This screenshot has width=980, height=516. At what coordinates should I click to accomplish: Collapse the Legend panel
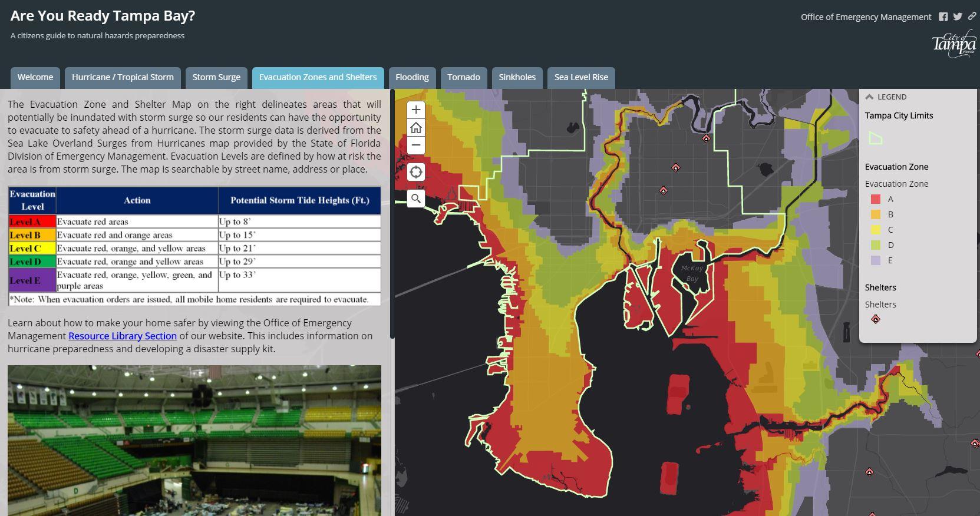869,97
